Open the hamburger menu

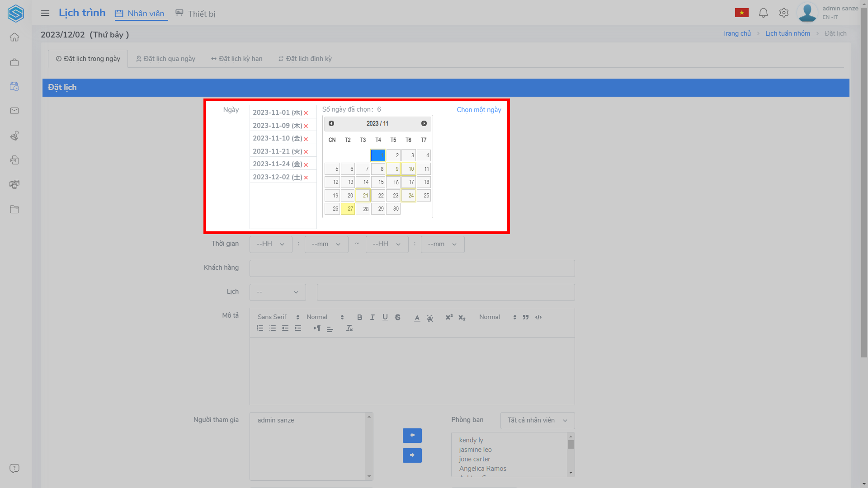45,13
